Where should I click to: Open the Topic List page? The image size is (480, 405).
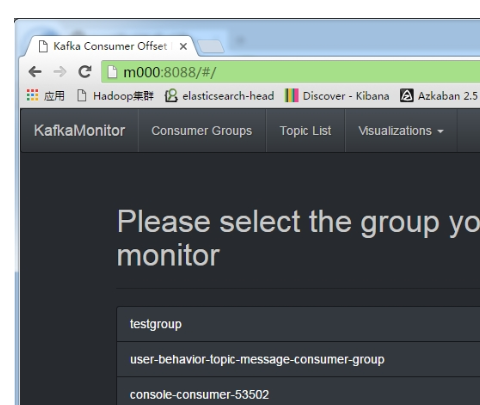[305, 131]
